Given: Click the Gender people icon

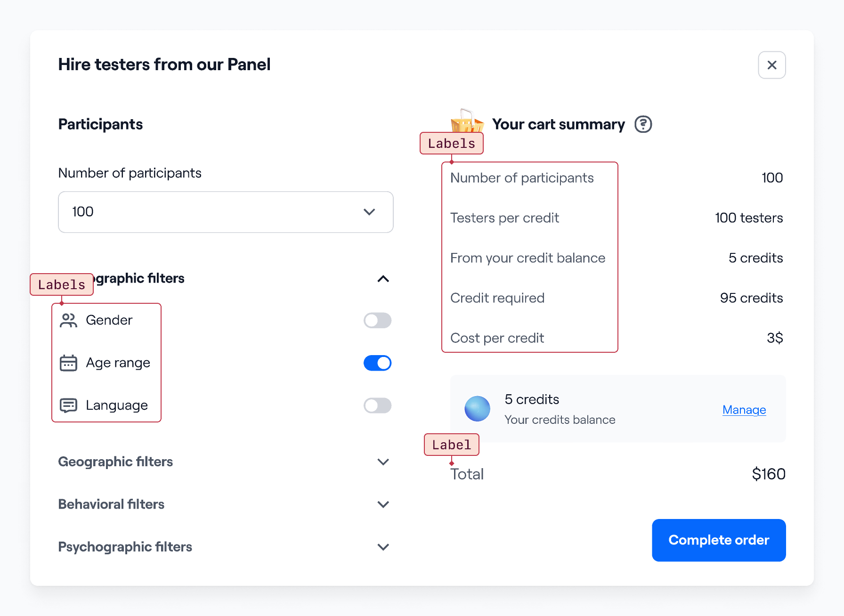Looking at the screenshot, I should pos(68,320).
